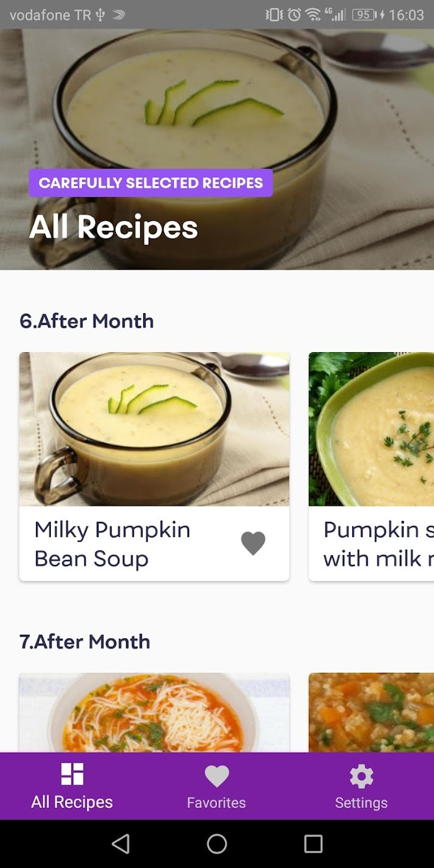Image resolution: width=434 pixels, height=868 pixels.
Task: Select the 6.After Month section header
Action: (87, 321)
